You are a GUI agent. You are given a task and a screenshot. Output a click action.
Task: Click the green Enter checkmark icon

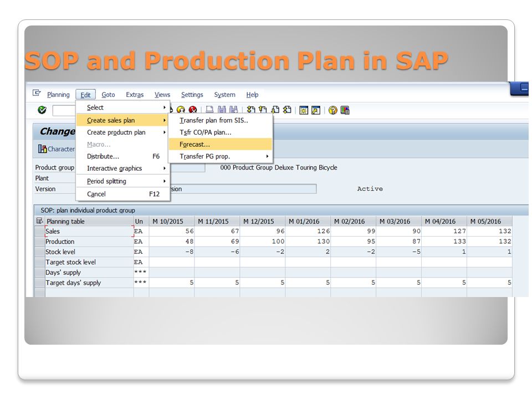click(x=42, y=110)
